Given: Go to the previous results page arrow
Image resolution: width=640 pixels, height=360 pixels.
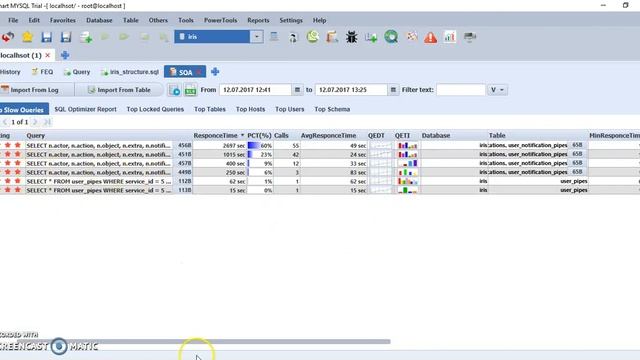Looking at the screenshot, I should coord(5,122).
